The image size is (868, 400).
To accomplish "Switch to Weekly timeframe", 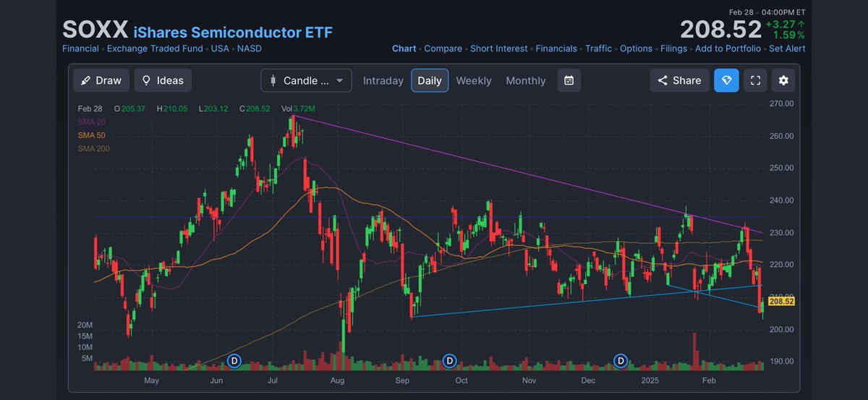I will (x=474, y=80).
